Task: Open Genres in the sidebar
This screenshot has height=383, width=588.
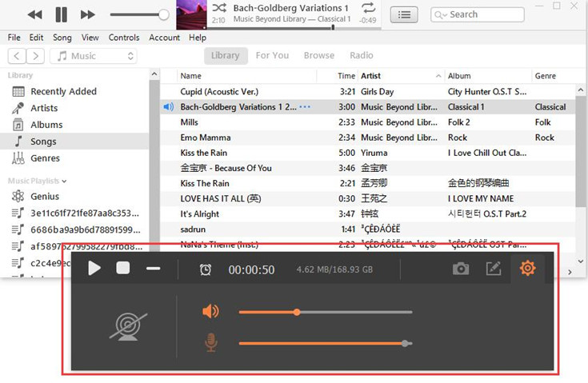Action: (x=74, y=158)
